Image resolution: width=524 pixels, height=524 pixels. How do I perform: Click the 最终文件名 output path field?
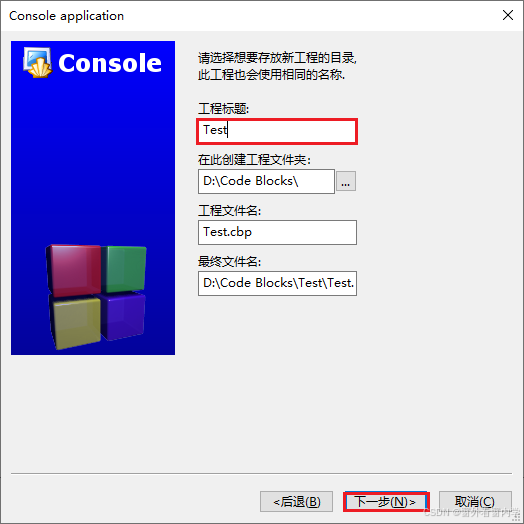(x=277, y=283)
